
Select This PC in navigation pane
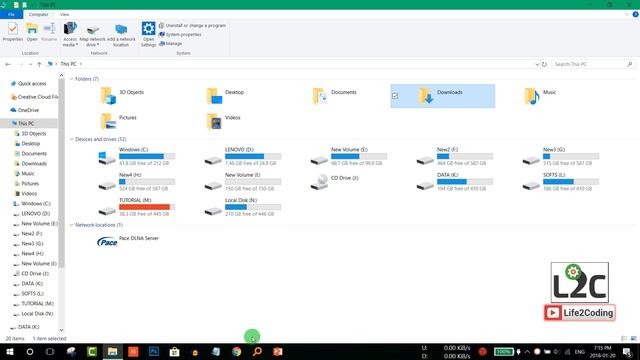coord(26,123)
